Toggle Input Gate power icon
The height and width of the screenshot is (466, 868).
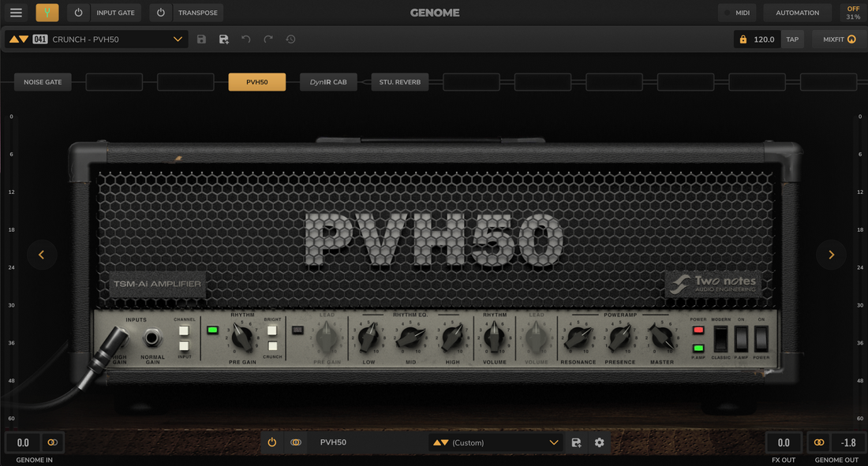coord(79,12)
